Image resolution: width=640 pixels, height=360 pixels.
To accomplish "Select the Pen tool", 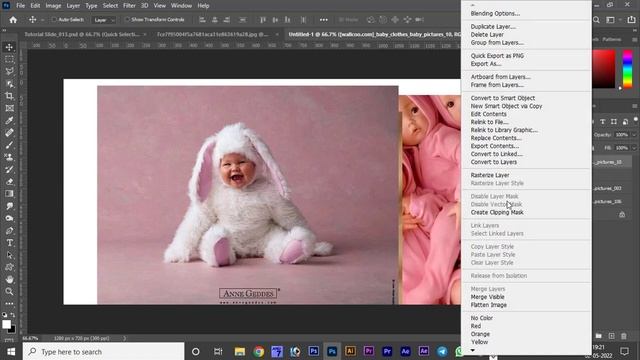I will pyautogui.click(x=9, y=231).
